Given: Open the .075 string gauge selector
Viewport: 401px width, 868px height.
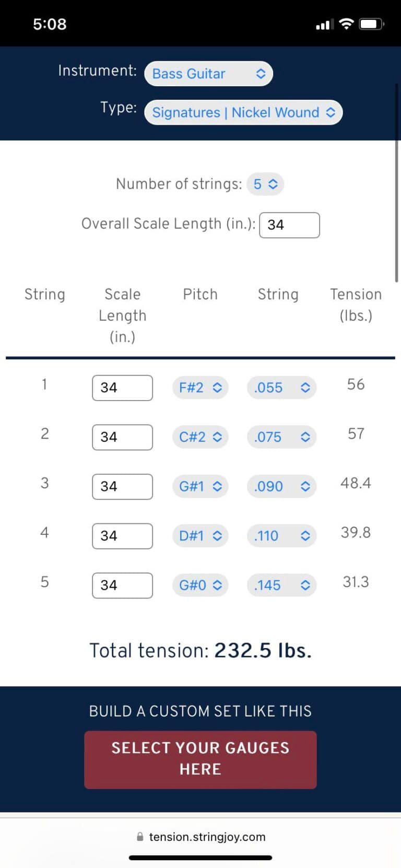Looking at the screenshot, I should [x=281, y=437].
